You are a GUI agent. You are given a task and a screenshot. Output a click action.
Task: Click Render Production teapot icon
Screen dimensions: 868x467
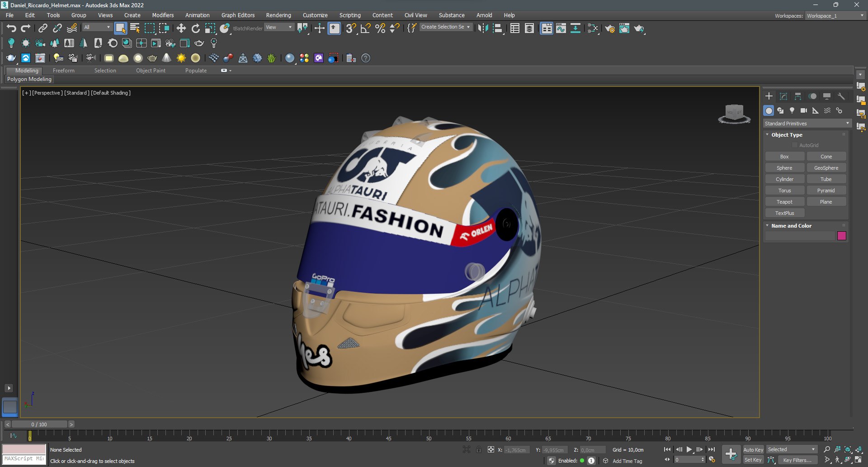click(639, 29)
